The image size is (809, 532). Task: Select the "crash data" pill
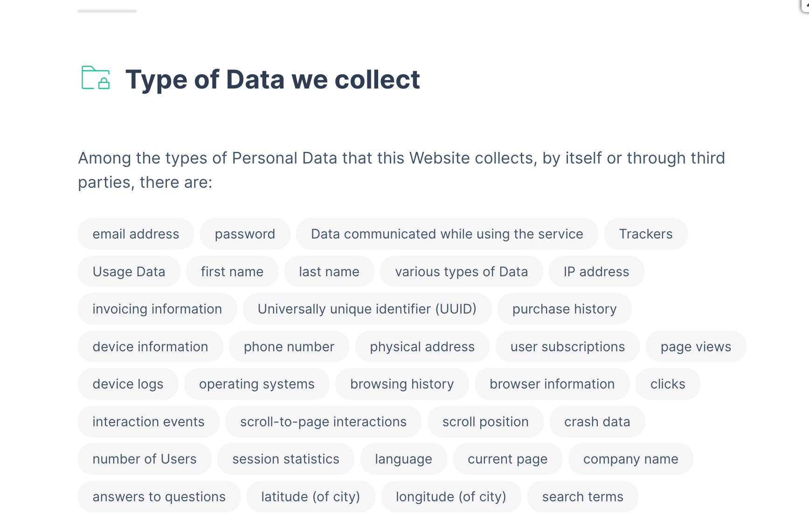pyautogui.click(x=597, y=422)
